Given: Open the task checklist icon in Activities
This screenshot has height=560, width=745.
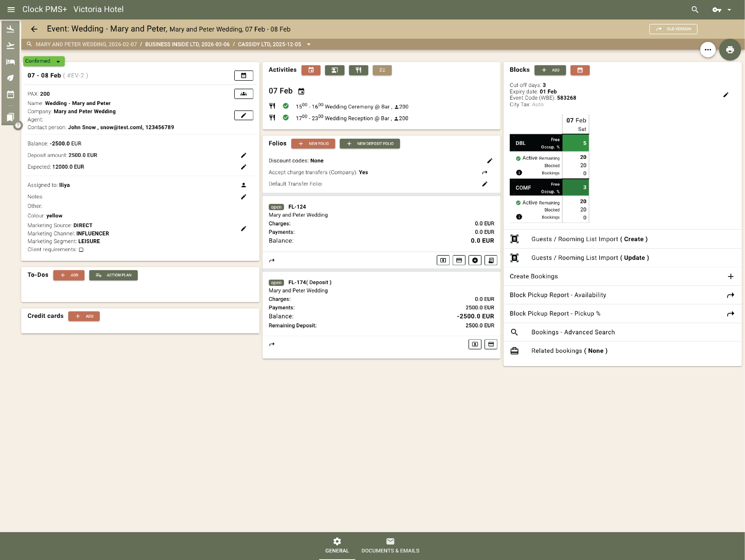Looking at the screenshot, I should [382, 70].
